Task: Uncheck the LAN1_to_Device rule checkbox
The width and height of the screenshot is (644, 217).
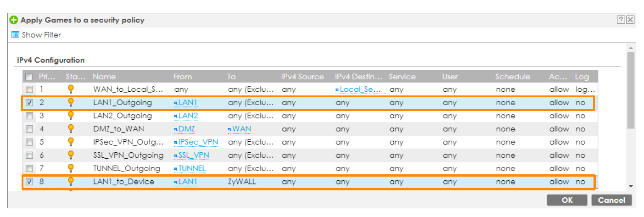Action: [29, 182]
